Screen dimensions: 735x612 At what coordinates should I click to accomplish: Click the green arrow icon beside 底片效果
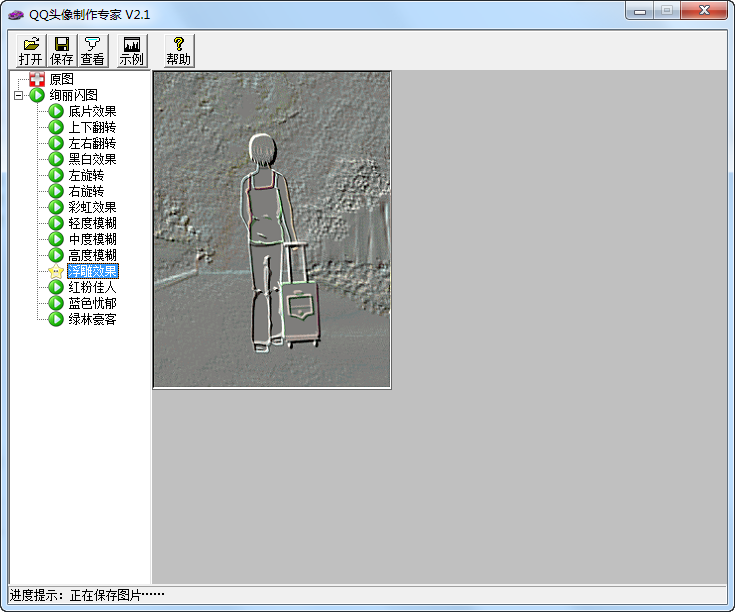56,111
